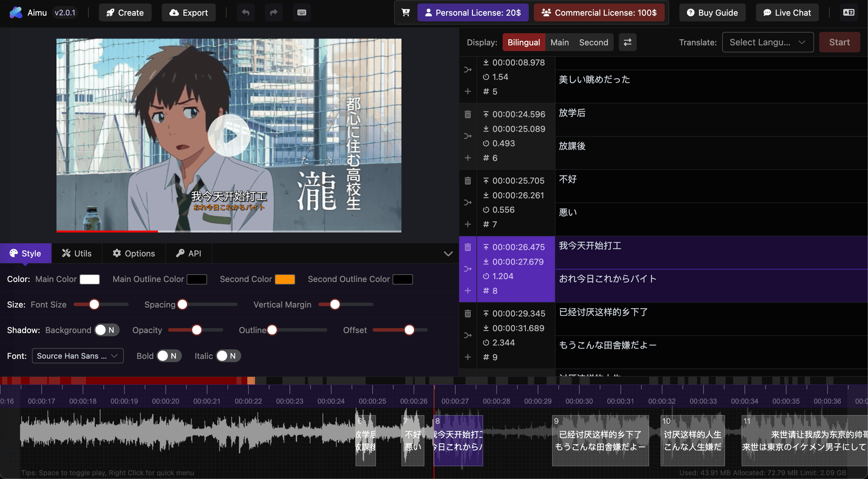Add new subtitle after #7 plus icon
Viewport: 868px width, 479px height.
[468, 224]
